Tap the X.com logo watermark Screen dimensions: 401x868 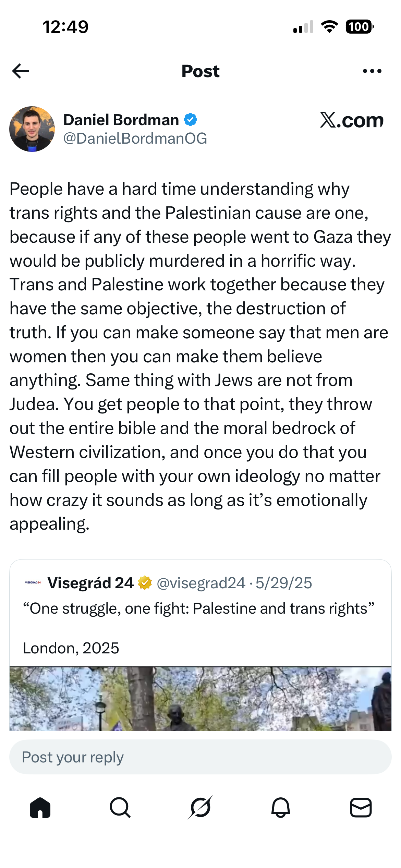[x=351, y=120]
